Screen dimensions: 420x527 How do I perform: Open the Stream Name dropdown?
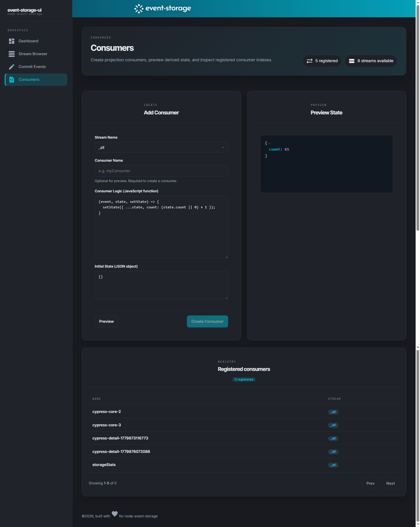161,147
